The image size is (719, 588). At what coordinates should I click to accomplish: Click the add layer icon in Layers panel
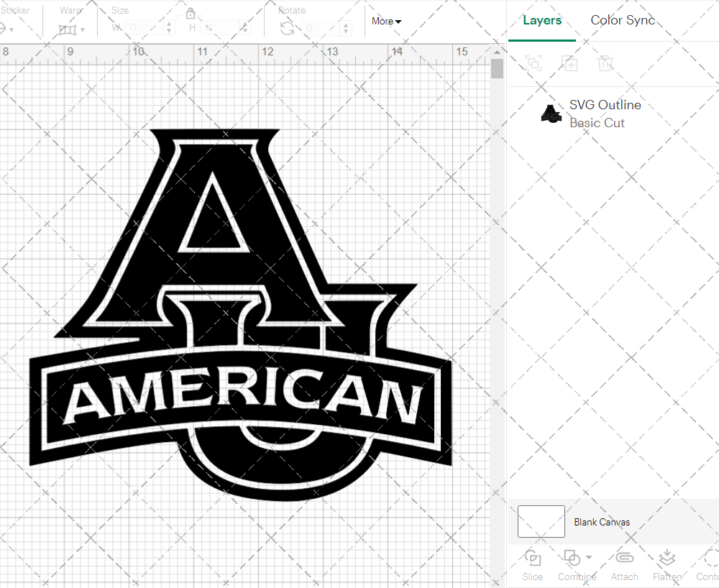point(570,63)
